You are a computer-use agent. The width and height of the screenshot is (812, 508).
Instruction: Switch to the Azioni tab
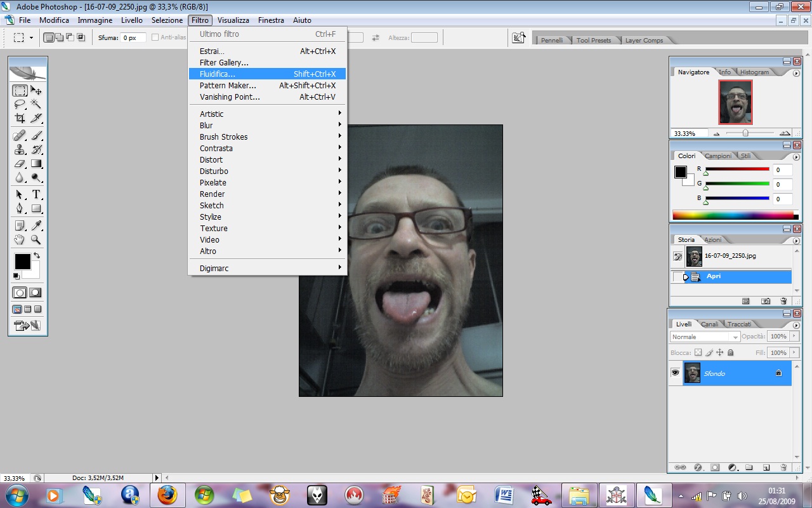(x=713, y=239)
